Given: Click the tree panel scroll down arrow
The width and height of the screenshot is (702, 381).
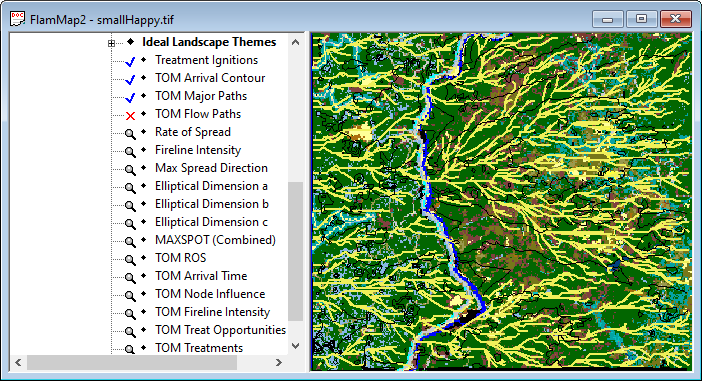Looking at the screenshot, I should click(x=295, y=346).
